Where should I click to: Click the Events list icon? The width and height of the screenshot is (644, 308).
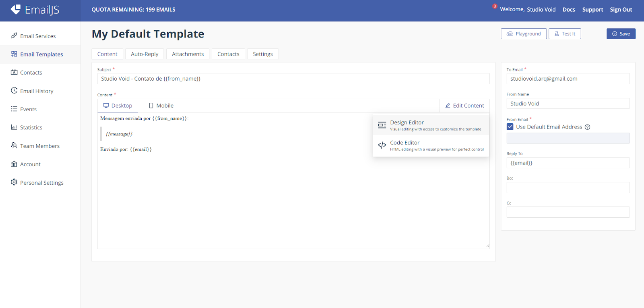(14, 109)
